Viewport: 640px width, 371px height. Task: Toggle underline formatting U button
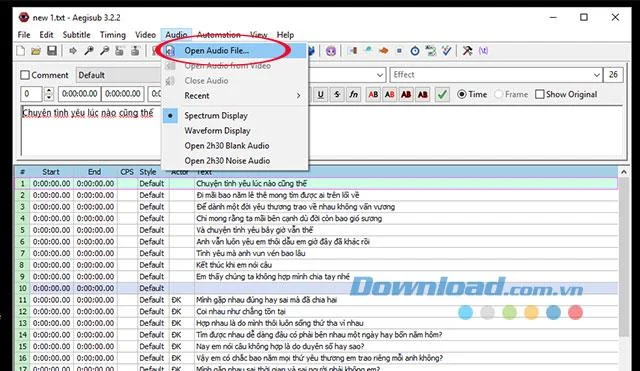click(321, 95)
